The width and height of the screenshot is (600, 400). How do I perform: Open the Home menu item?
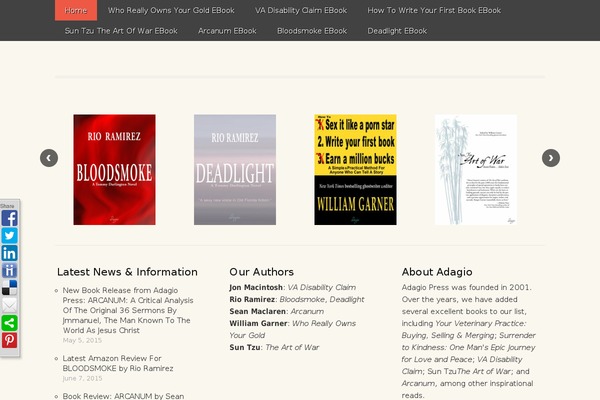[76, 10]
